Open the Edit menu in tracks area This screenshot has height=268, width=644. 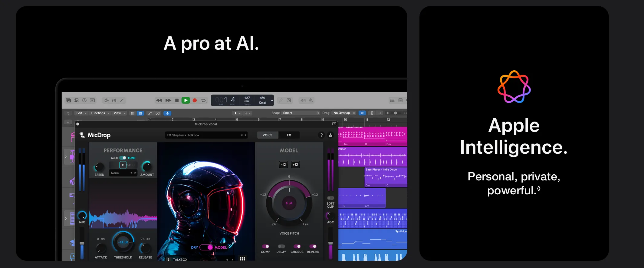(81, 113)
